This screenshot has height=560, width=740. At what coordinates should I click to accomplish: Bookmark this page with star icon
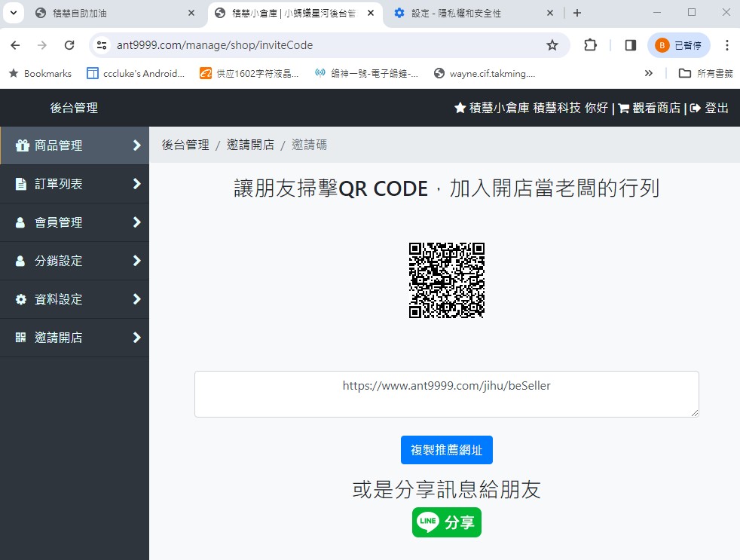point(552,45)
